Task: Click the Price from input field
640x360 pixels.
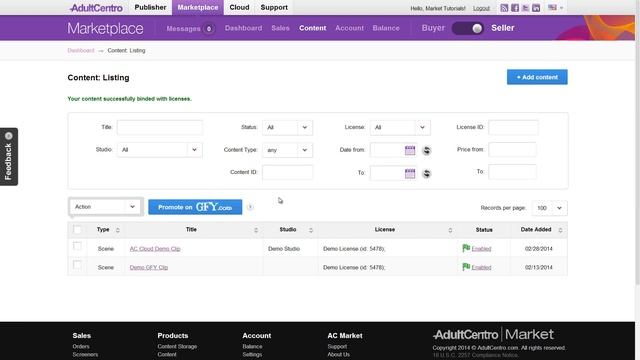Action: click(x=512, y=150)
